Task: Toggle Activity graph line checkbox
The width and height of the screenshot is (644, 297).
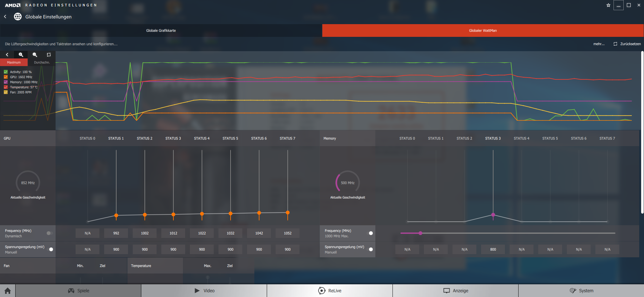Action: [x=6, y=72]
